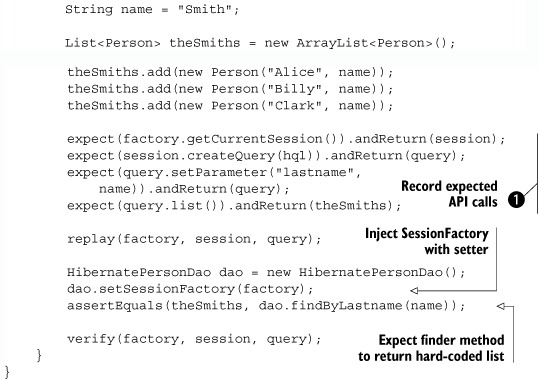This screenshot has width=539, height=380.
Task: Click the expect query.list() line
Action: [x=234, y=206]
